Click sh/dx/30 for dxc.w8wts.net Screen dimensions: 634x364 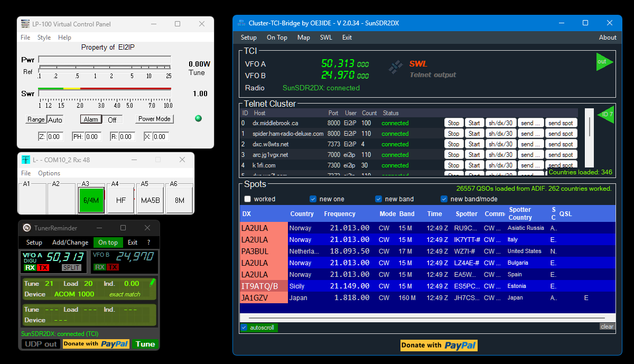pos(500,144)
